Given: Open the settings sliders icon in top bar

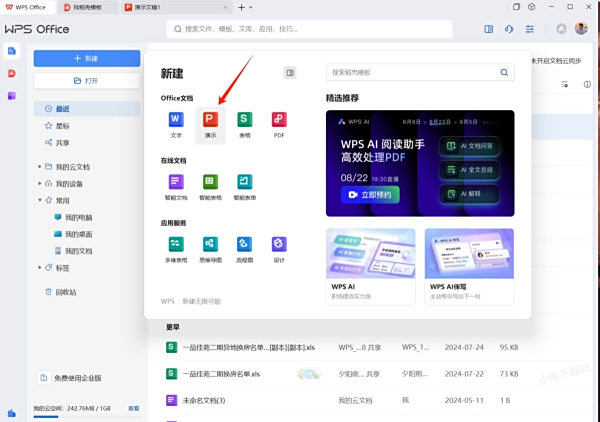Looking at the screenshot, I should pos(530,29).
